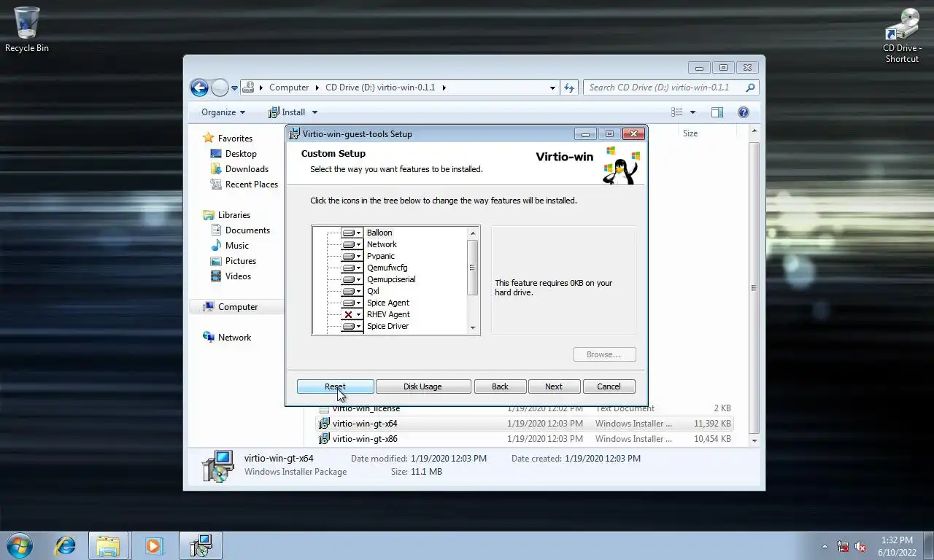Select the Qemupciserial feature label
The height and width of the screenshot is (560, 934).
[x=391, y=279]
